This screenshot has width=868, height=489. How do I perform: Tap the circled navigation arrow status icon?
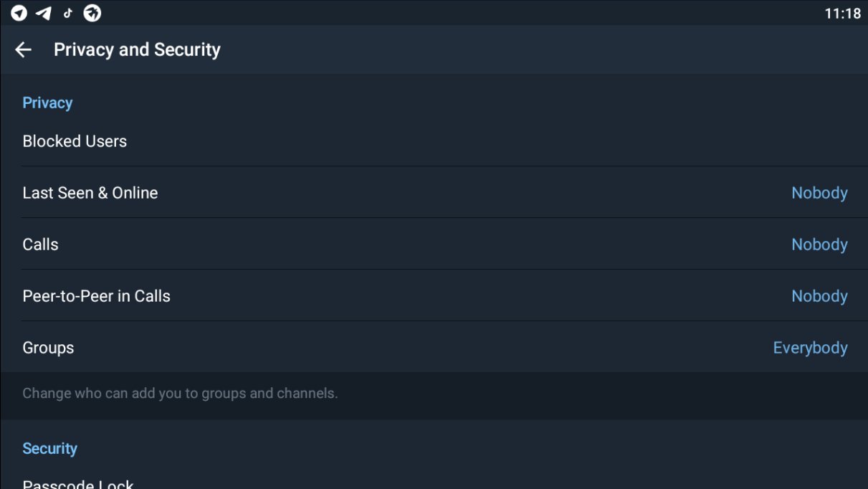coord(19,13)
